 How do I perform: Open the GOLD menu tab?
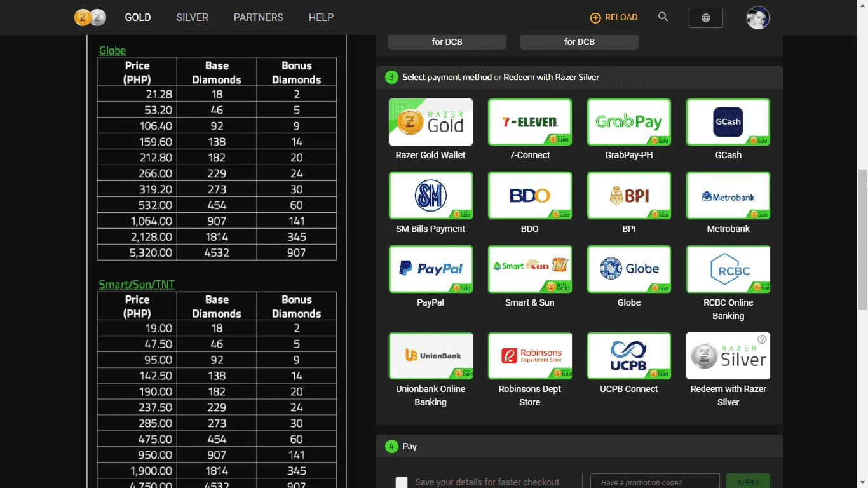[138, 17]
